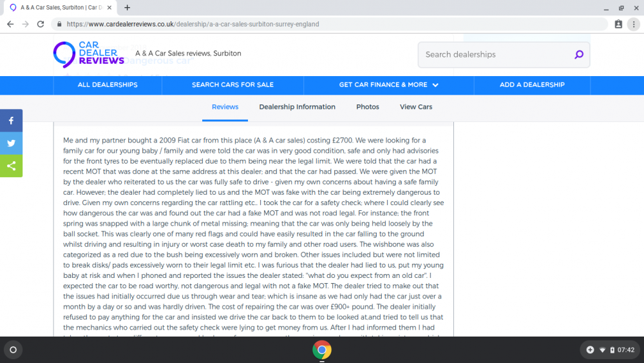Screen dimensions: 644x363
Task: Open the green share options button
Action: tap(11, 166)
